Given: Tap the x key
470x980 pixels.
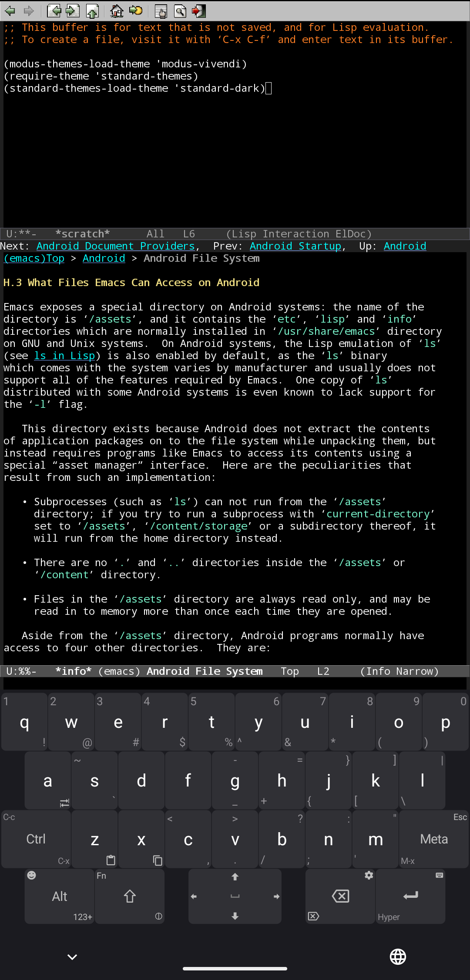Looking at the screenshot, I should (141, 839).
